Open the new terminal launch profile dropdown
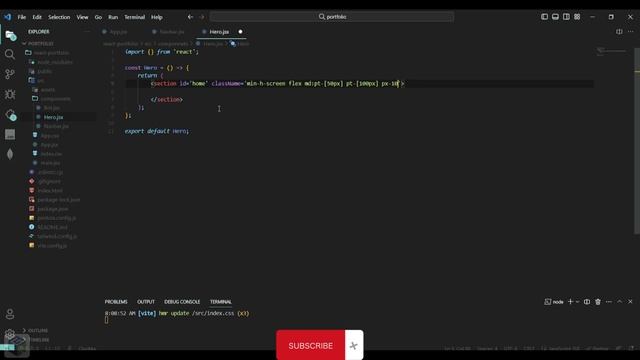The image size is (640, 360). point(577,302)
